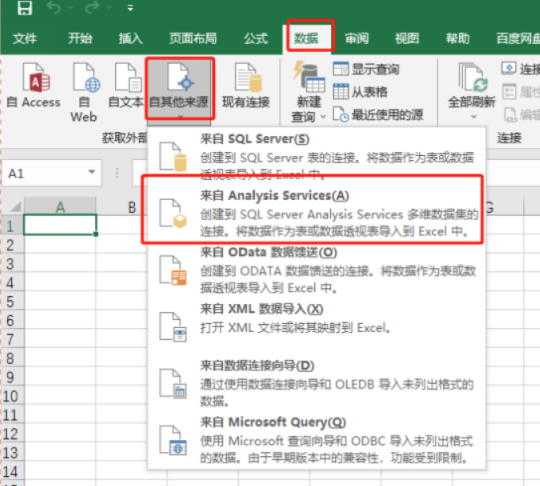Click the 显示查询 button

pyautogui.click(x=366, y=69)
